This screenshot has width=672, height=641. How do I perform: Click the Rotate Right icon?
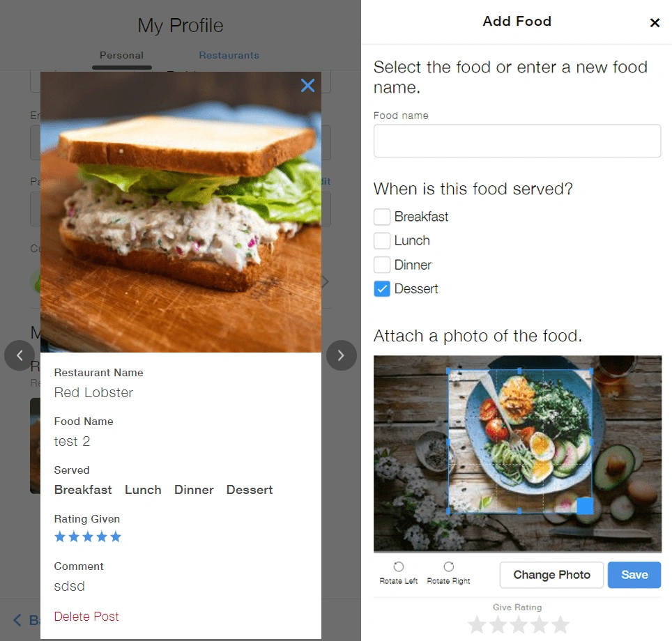[448, 566]
